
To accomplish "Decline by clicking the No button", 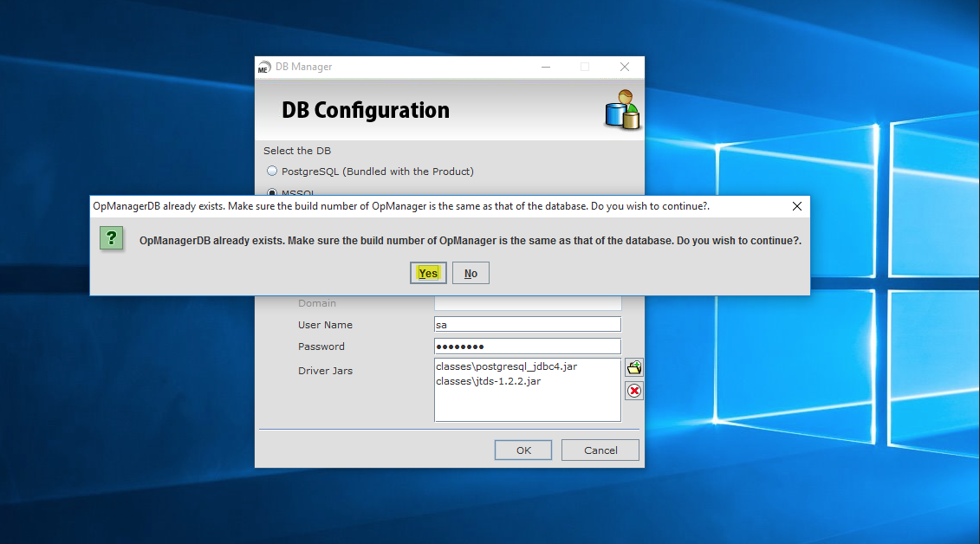I will click(471, 273).
